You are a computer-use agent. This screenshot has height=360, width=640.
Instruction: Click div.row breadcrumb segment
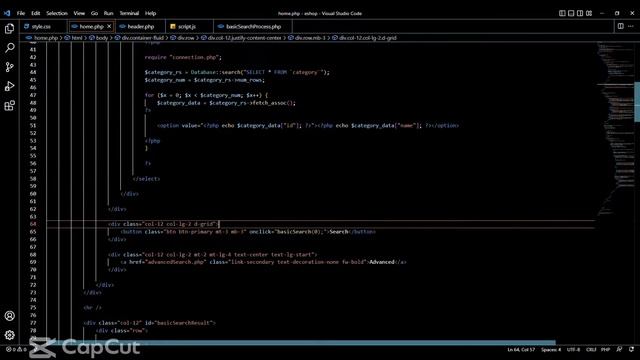coord(186,38)
